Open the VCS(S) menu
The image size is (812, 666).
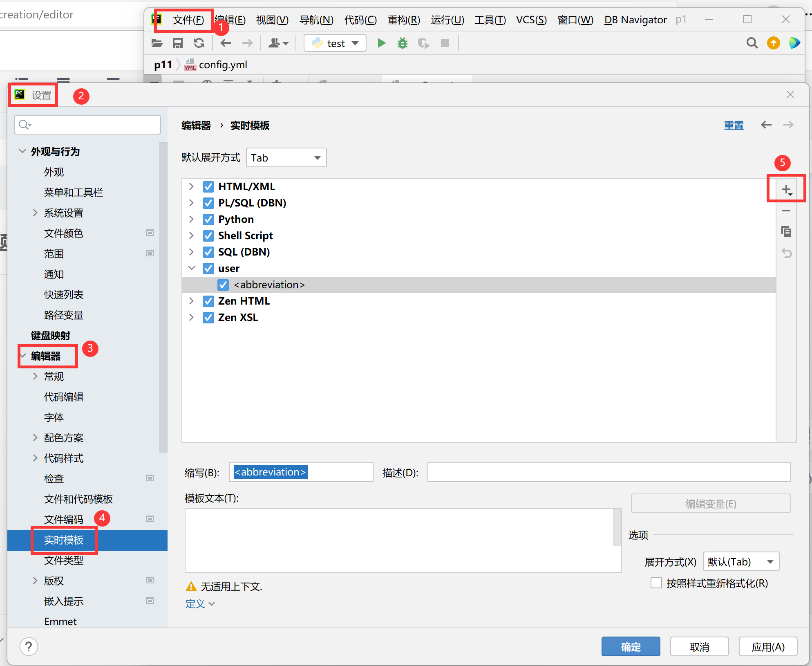tap(531, 20)
